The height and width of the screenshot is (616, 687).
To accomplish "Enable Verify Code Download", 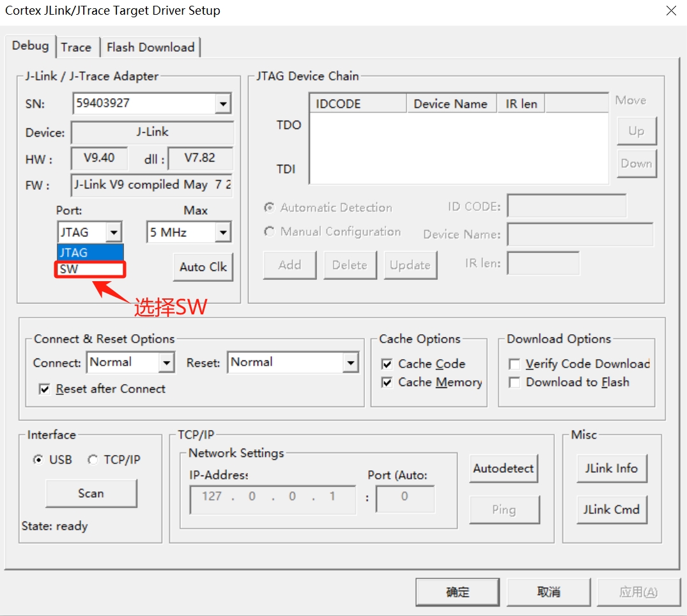I will click(x=514, y=364).
